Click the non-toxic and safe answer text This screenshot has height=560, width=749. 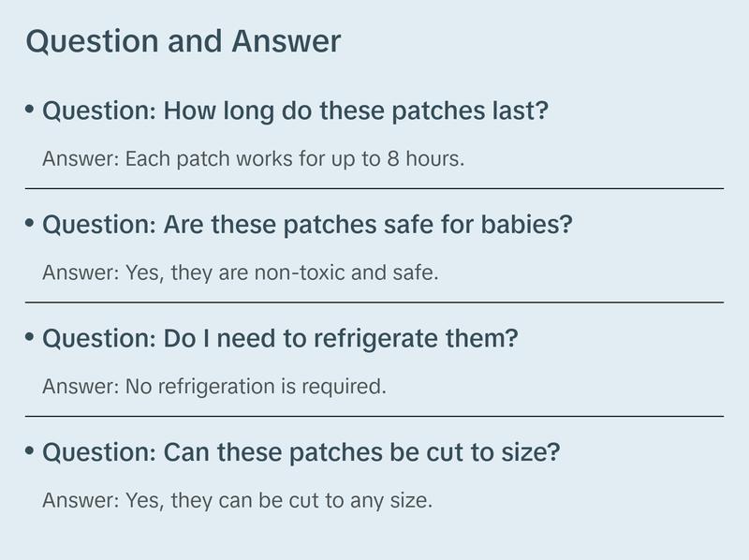pyautogui.click(x=241, y=273)
